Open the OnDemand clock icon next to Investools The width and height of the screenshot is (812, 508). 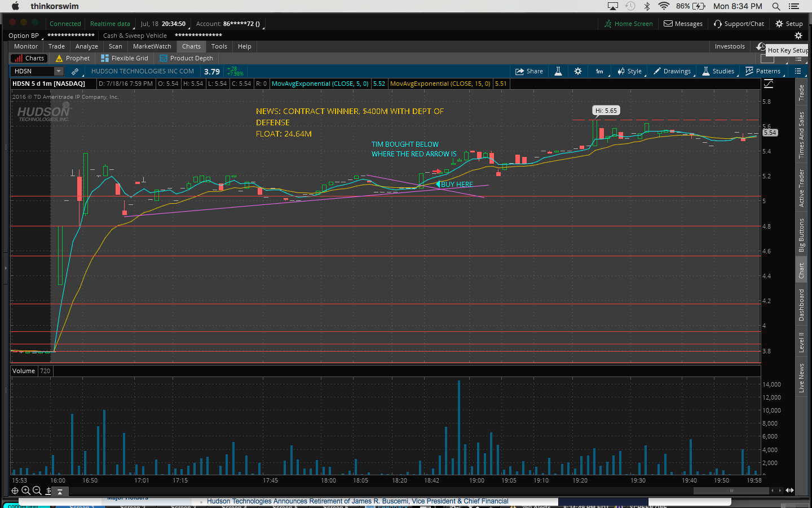[761, 46]
